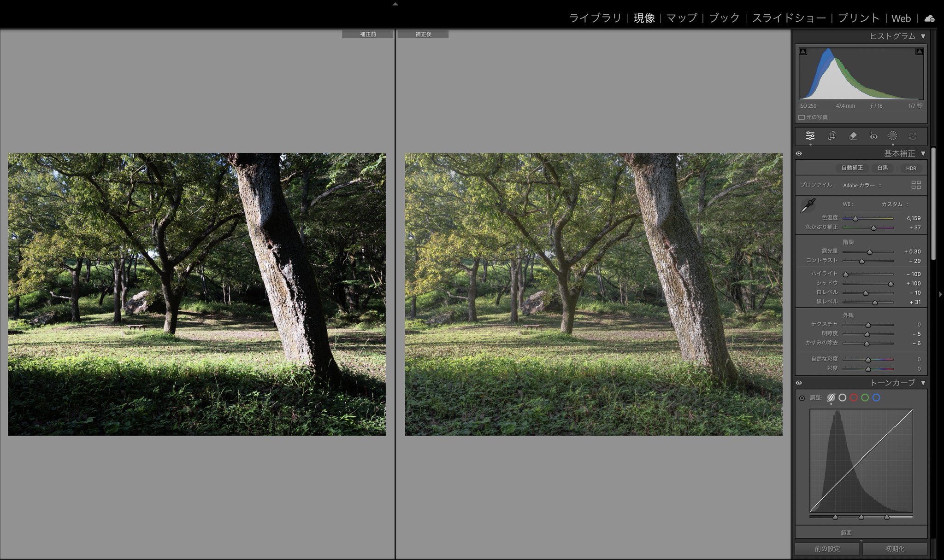The image size is (944, 560).
Task: Select the red channel curve
Action: 854,397
